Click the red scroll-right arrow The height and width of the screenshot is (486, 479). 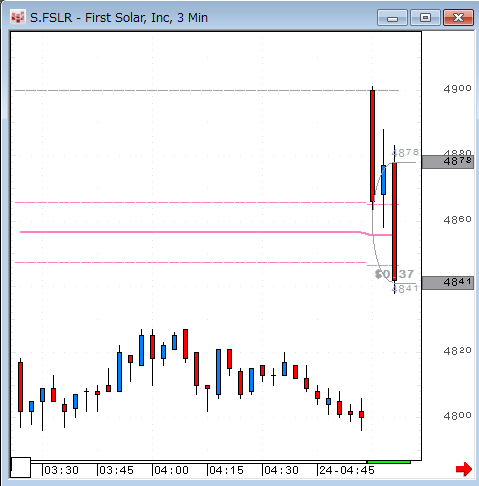pyautogui.click(x=464, y=469)
